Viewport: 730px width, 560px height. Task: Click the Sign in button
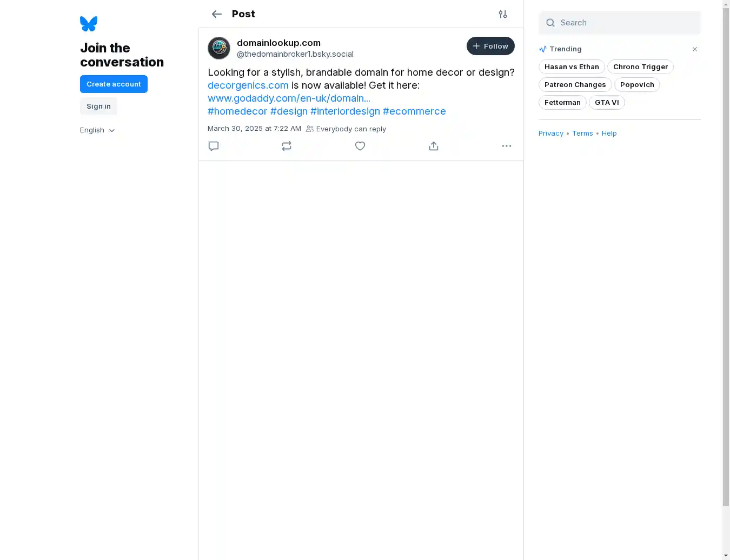[x=98, y=106]
